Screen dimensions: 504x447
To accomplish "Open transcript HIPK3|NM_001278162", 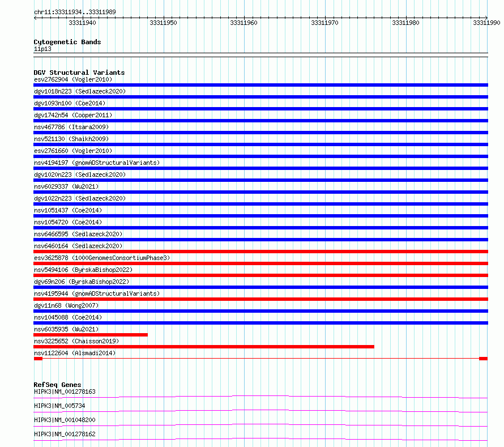I will point(65,434).
